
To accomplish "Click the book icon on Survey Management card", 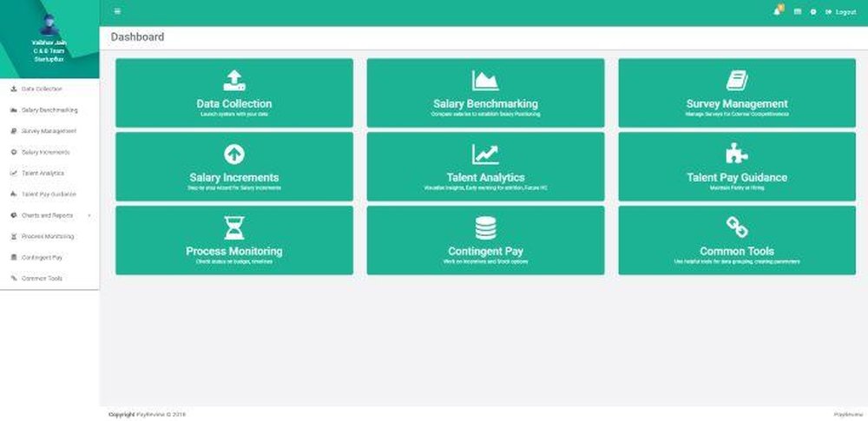I will click(x=737, y=81).
